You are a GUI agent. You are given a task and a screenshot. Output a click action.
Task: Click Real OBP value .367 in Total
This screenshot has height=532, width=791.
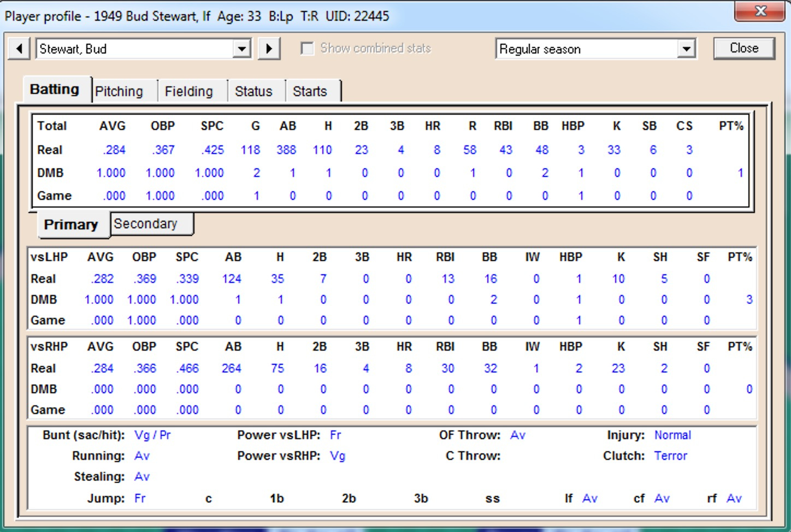pyautogui.click(x=163, y=150)
